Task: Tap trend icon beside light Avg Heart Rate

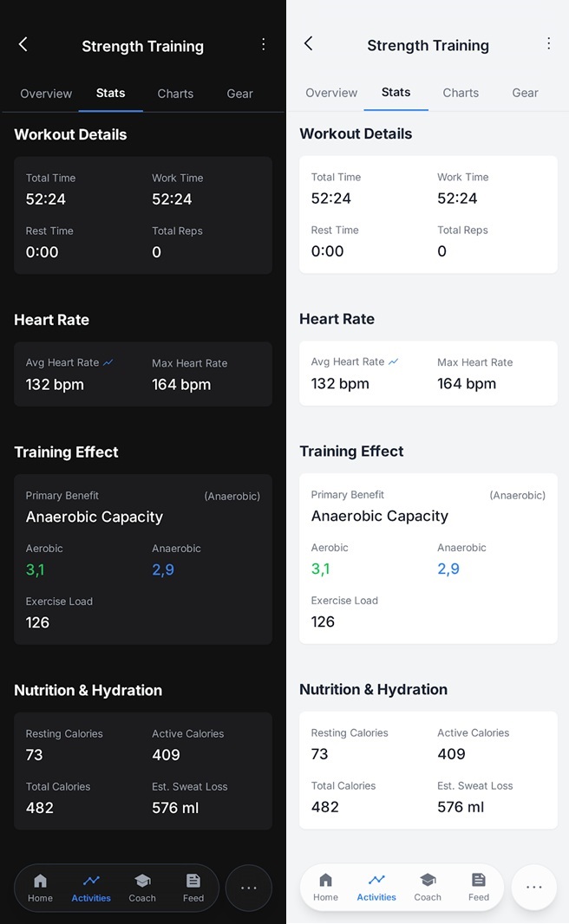Action: 394,361
